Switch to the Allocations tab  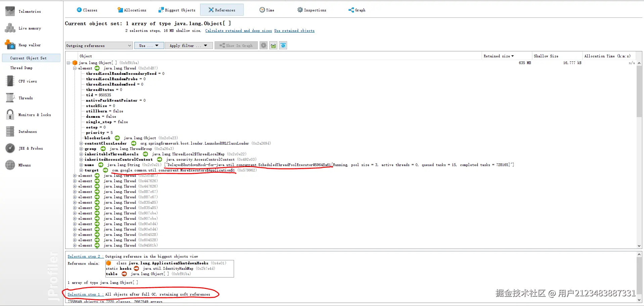point(132,10)
